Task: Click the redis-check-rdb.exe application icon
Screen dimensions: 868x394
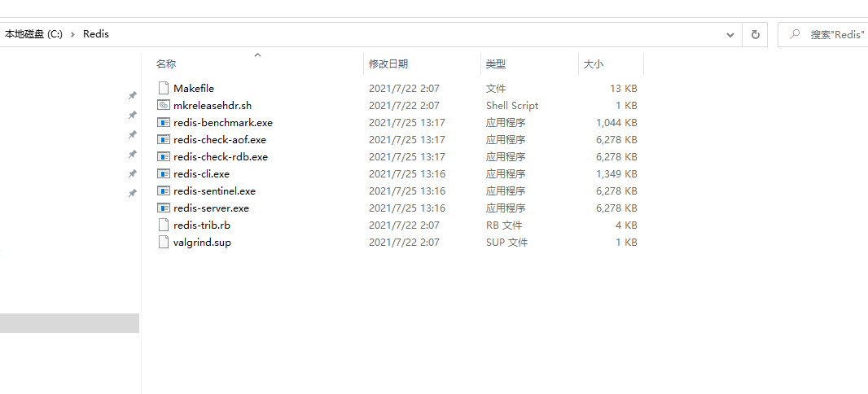Action: tap(163, 156)
